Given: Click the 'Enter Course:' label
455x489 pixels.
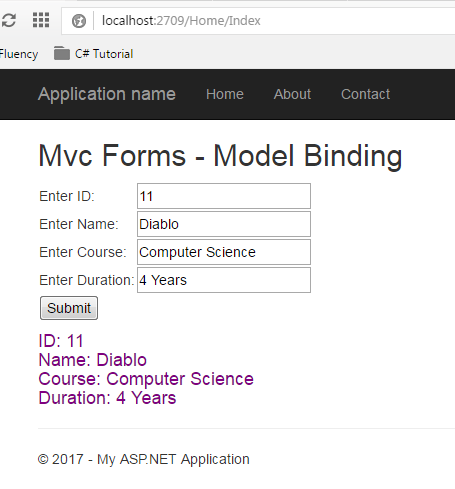Looking at the screenshot, I should click(83, 252).
